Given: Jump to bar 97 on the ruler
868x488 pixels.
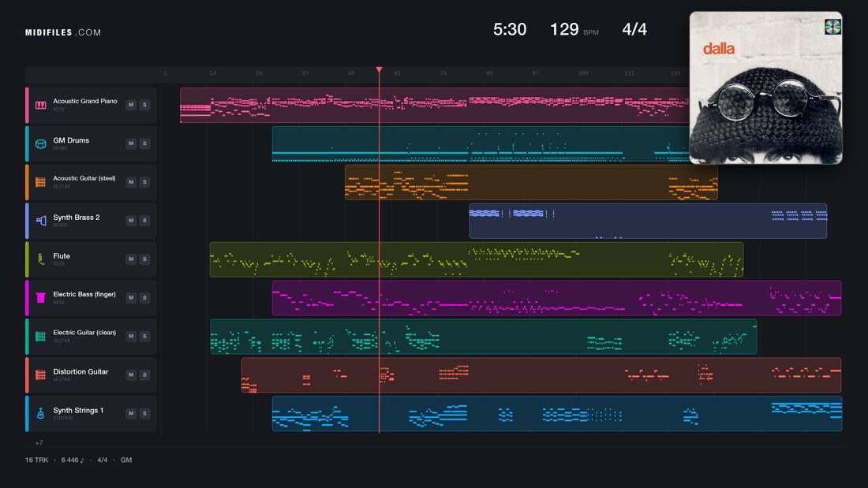Looking at the screenshot, I should coord(535,73).
